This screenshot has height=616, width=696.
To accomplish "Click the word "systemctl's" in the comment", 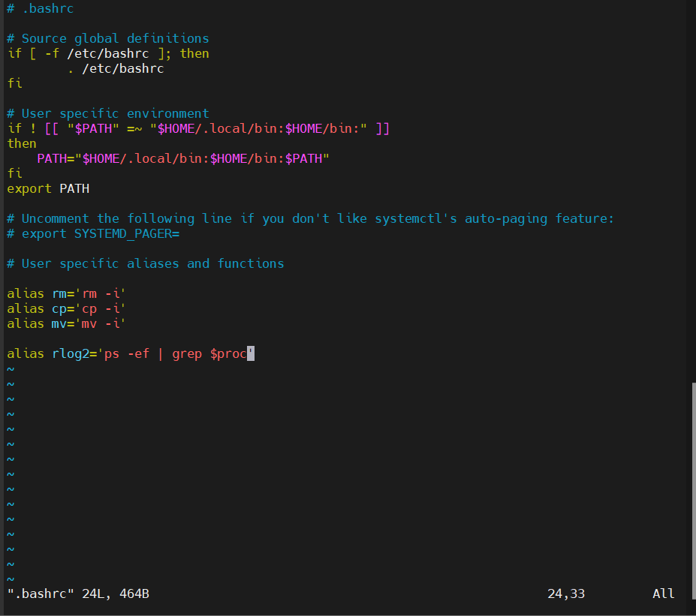I will coord(415,218).
